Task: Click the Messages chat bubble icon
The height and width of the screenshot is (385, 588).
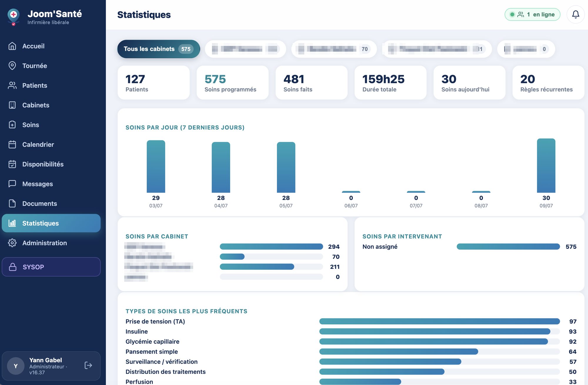Action: tap(12, 184)
